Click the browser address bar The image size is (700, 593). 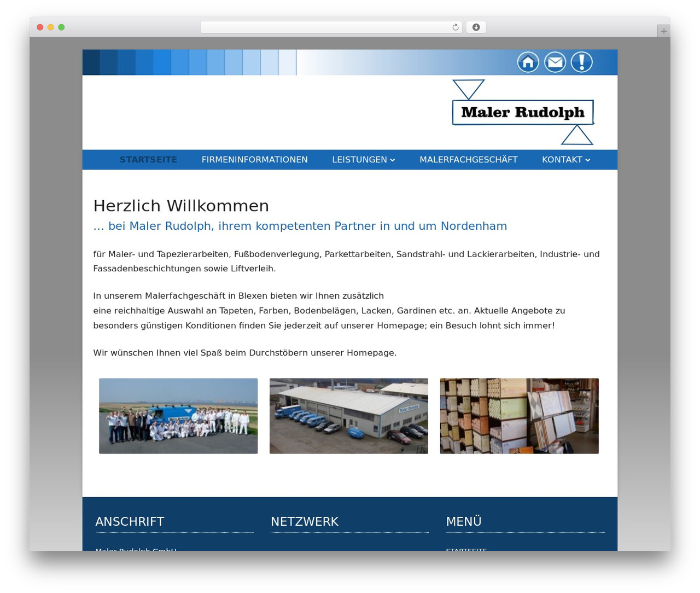click(x=331, y=27)
